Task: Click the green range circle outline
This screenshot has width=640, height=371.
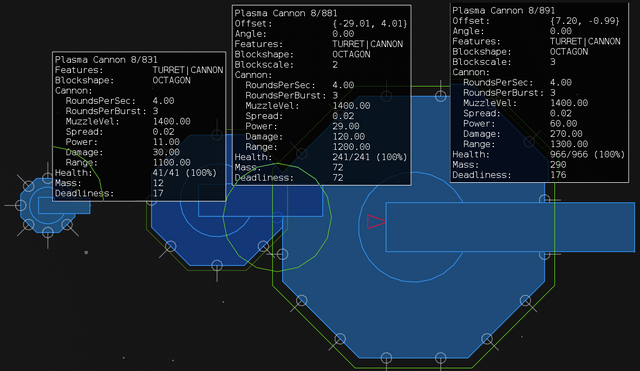Action: pos(277,217)
